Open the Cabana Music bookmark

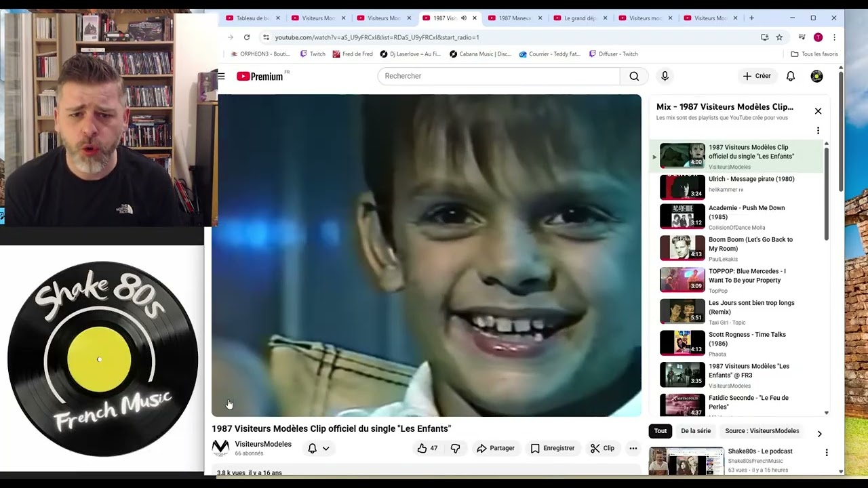[x=481, y=54]
